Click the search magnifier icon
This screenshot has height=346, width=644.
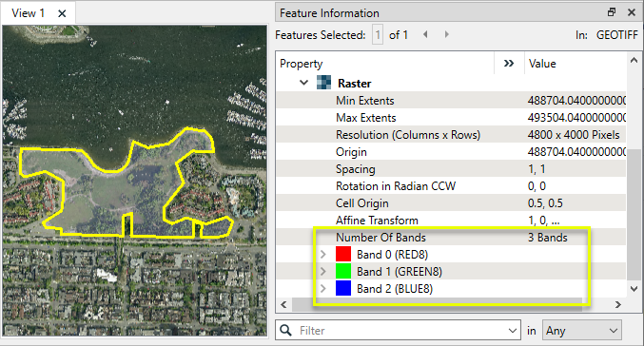coord(285,330)
